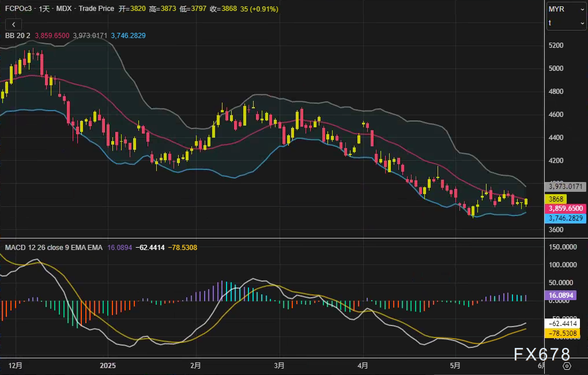Click the 3月 marker on time axis

280,366
